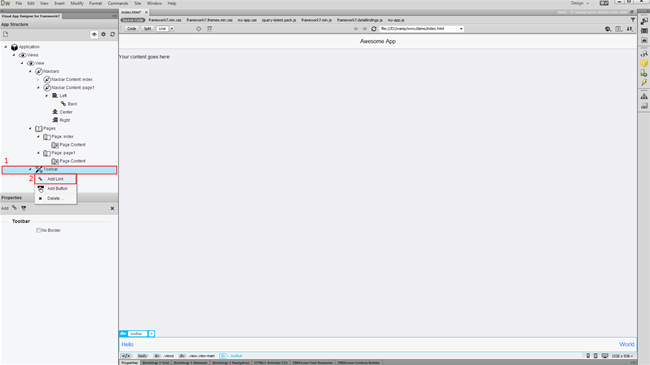650x365 pixels.
Task: Select the Page page1 tree item
Action: [63, 153]
